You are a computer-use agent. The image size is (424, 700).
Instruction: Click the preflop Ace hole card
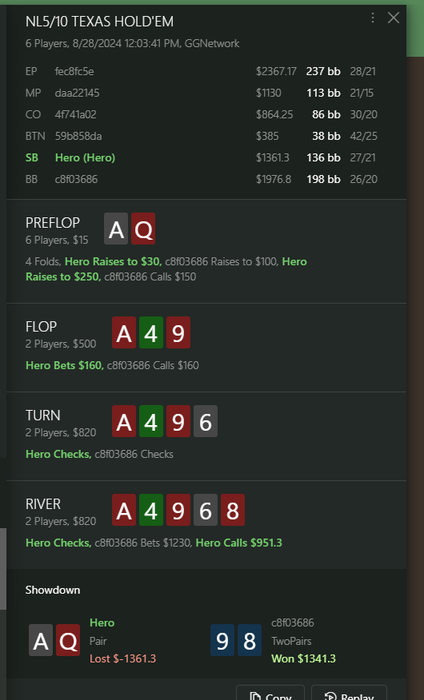116,229
